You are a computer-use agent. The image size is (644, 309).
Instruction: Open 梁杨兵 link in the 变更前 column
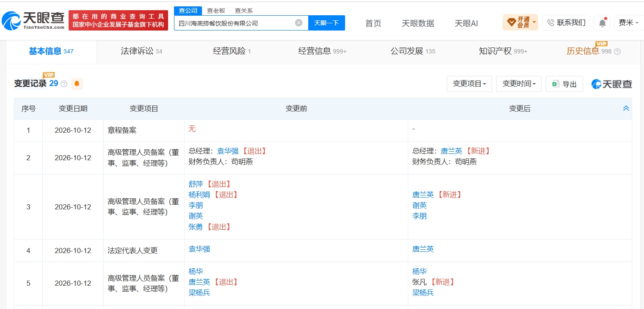199,292
